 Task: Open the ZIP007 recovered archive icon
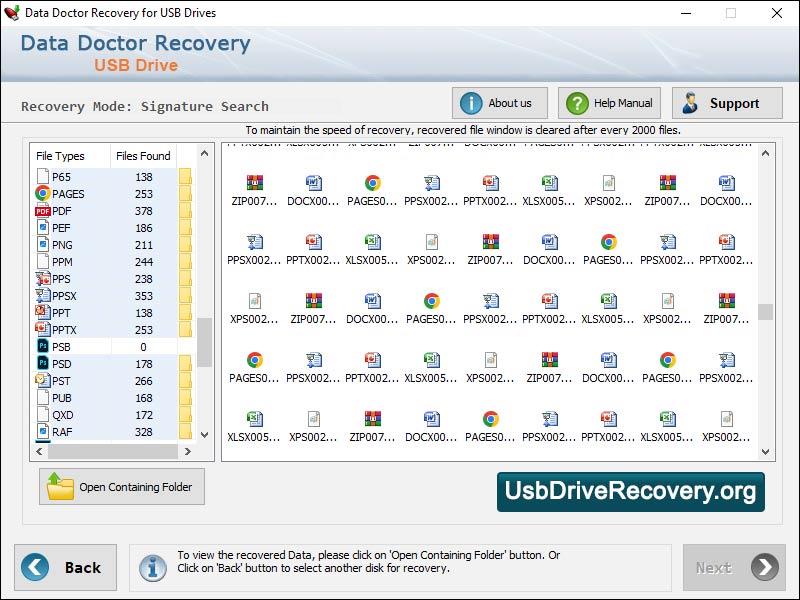click(252, 184)
